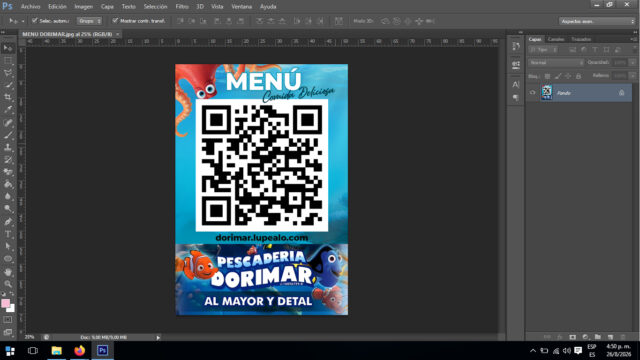
Task: Toggle lock all button in Layers
Action: pos(578,76)
